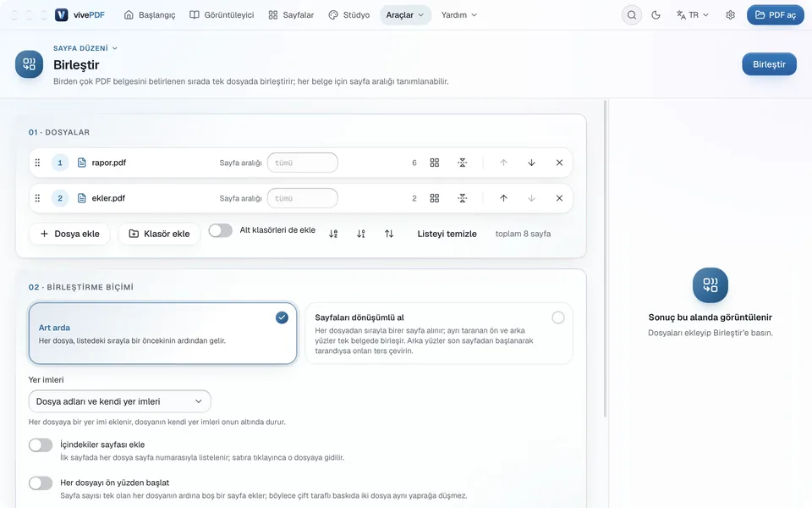The height and width of the screenshot is (508, 812).
Task: Enable İçindekiler sayfası ekle toggle
Action: click(x=41, y=445)
